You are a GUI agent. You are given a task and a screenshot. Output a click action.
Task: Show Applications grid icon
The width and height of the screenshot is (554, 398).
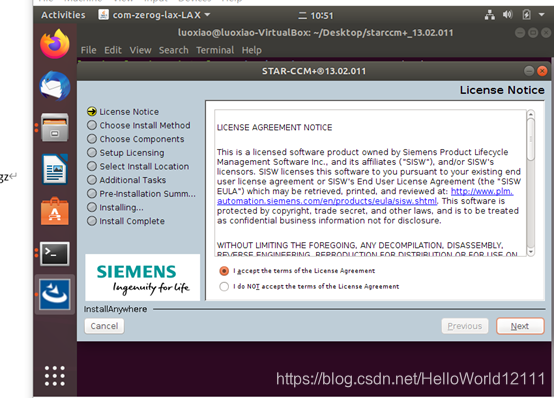(55, 376)
